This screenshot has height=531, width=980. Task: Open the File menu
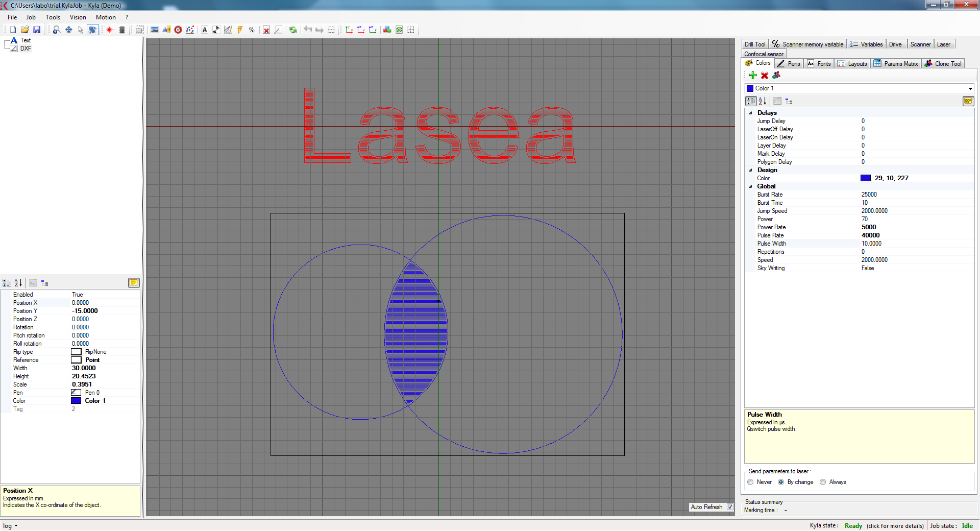click(12, 17)
